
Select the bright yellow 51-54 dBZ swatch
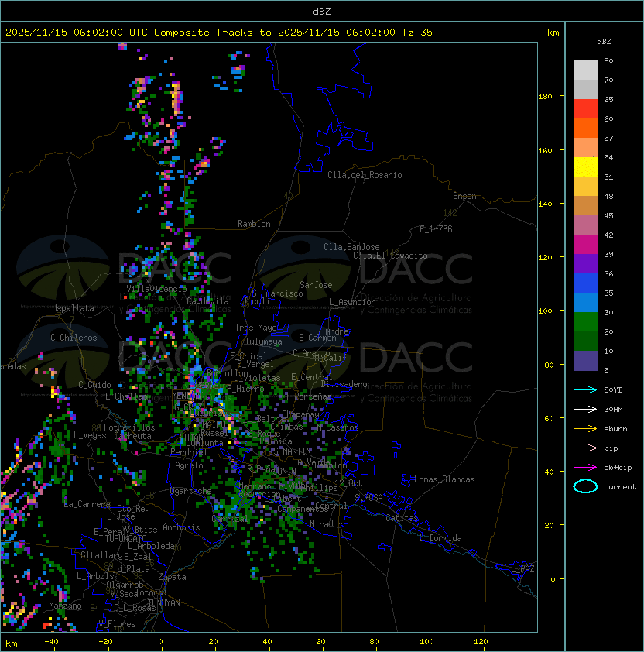[585, 166]
